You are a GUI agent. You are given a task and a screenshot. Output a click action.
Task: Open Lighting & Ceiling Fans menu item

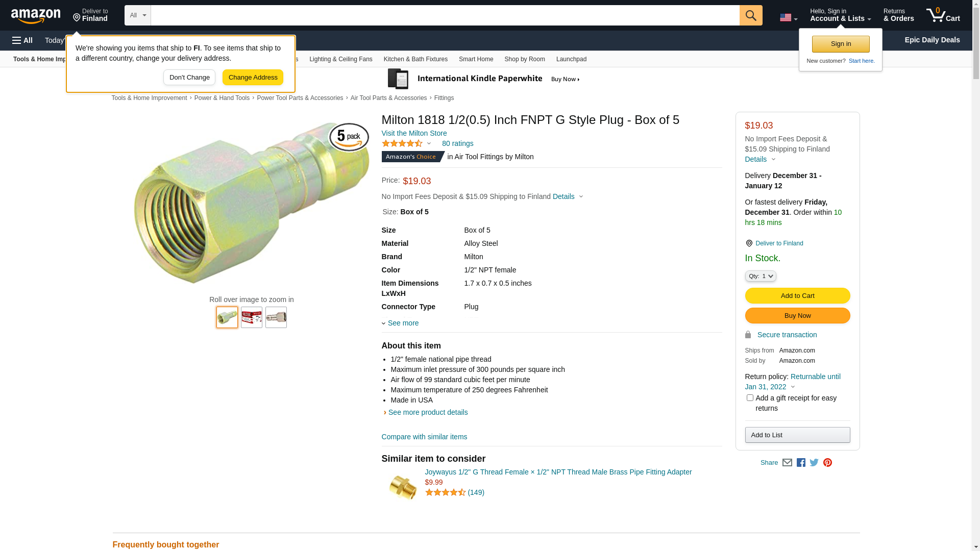click(x=340, y=59)
